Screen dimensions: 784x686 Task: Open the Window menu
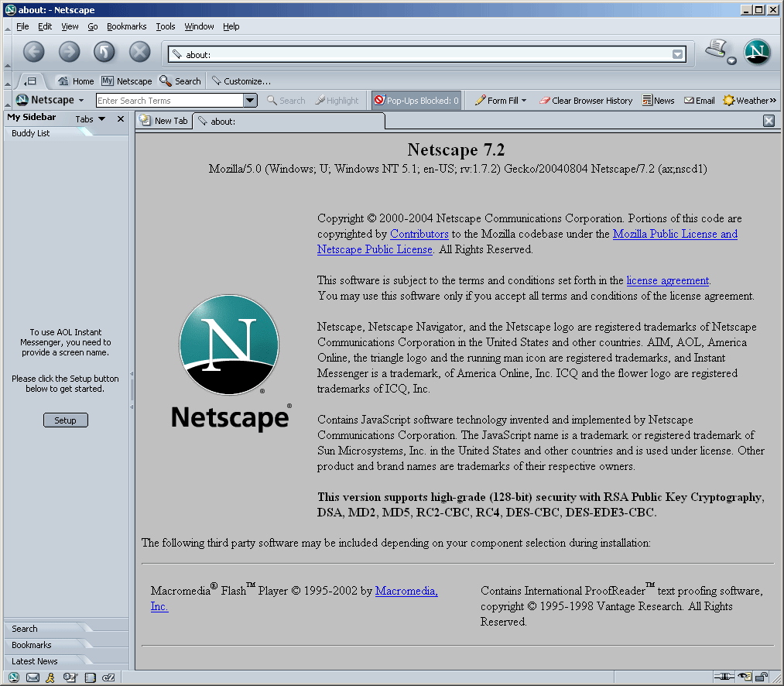(x=199, y=26)
